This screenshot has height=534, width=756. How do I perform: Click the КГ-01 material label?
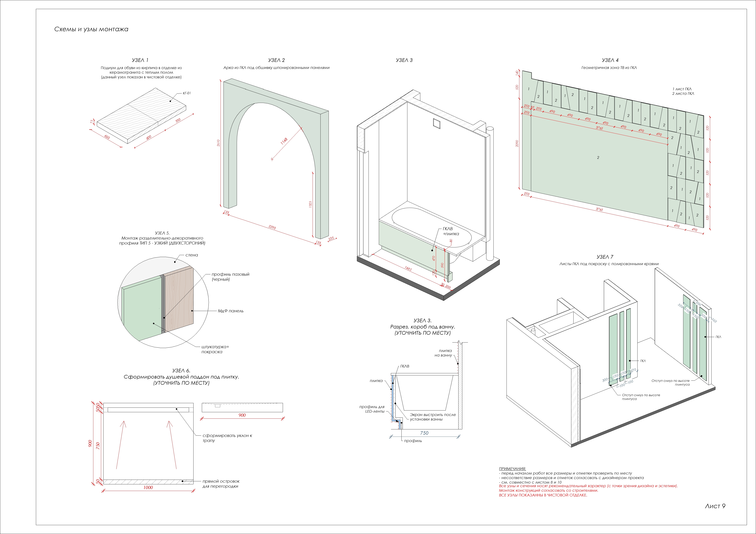point(187,93)
